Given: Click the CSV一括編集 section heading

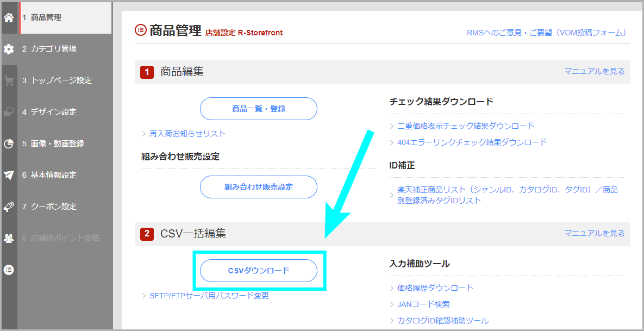Looking at the screenshot, I should click(193, 234).
